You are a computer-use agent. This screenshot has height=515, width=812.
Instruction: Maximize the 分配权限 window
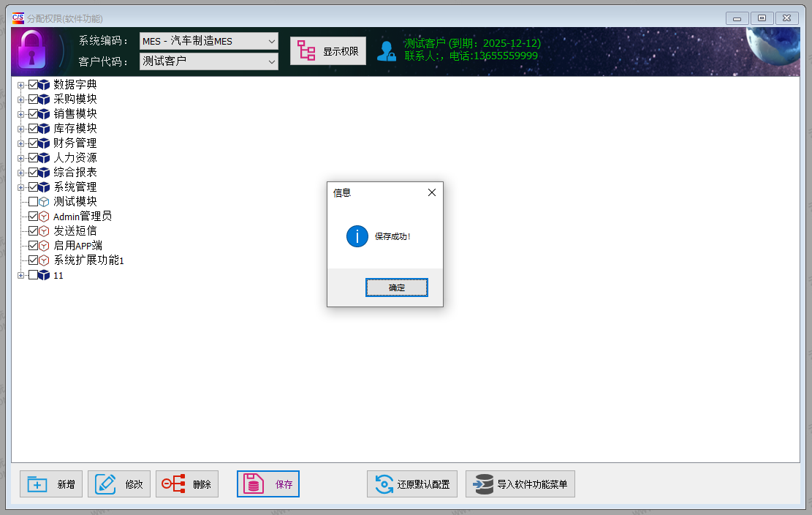pos(762,18)
